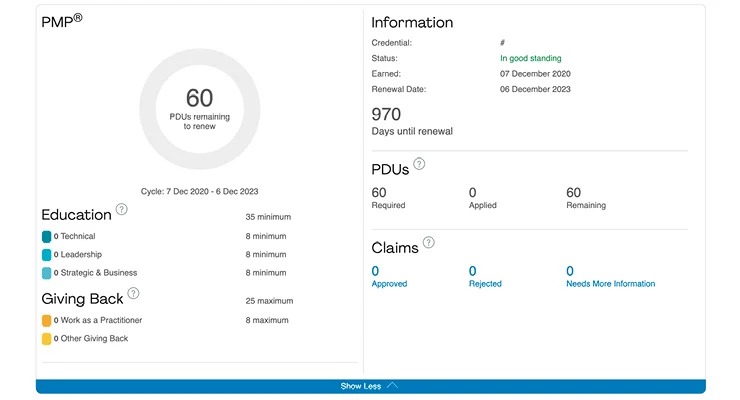Click the 60 PDUs remaining progress ring
Image resolution: width=740 pixels, height=400 pixels.
(200, 109)
